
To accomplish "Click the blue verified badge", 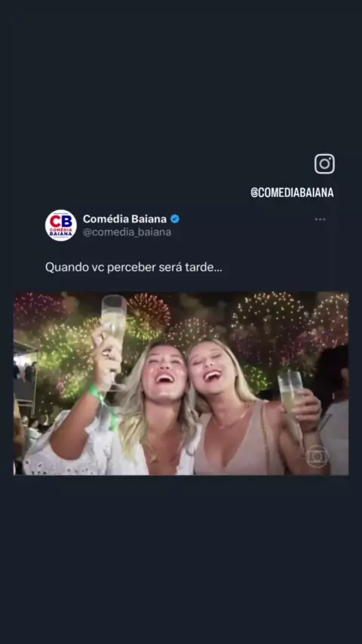I will point(175,219).
